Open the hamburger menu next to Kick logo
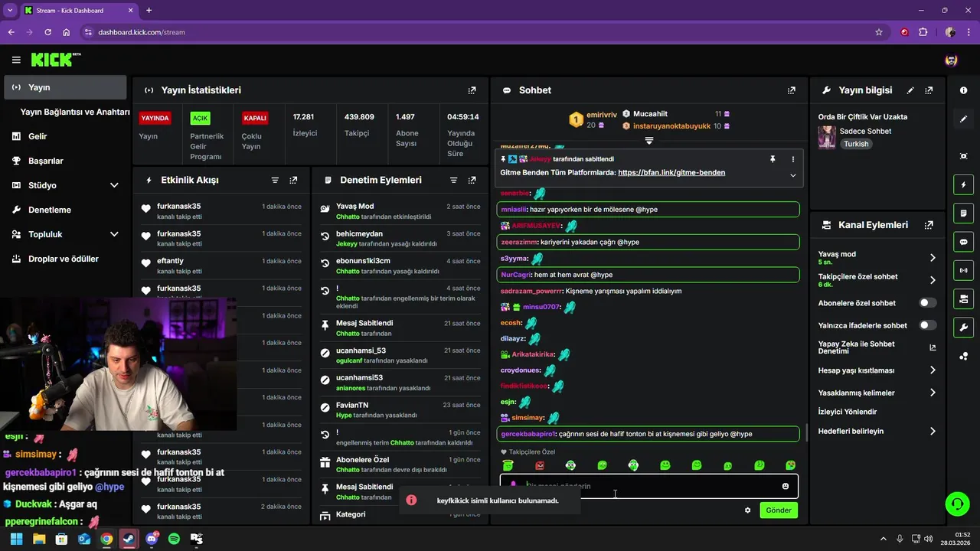Screen dimensions: 980x551 pyautogui.click(x=16, y=60)
